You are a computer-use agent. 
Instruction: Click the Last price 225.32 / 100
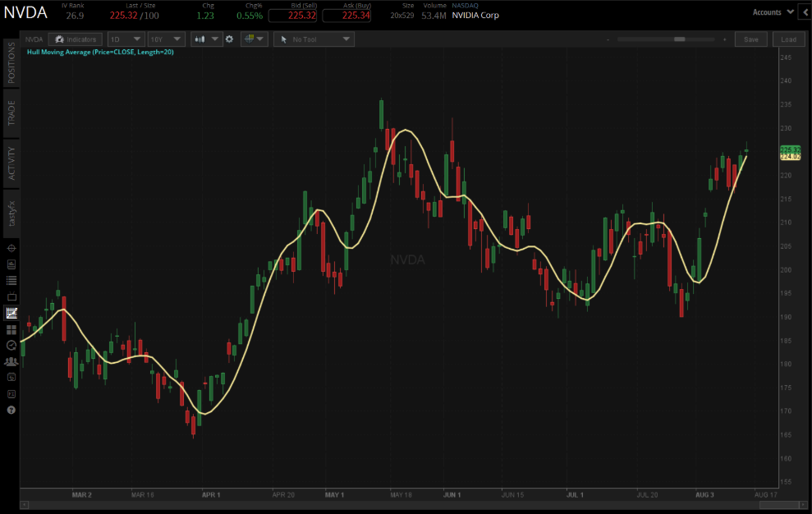tap(134, 16)
